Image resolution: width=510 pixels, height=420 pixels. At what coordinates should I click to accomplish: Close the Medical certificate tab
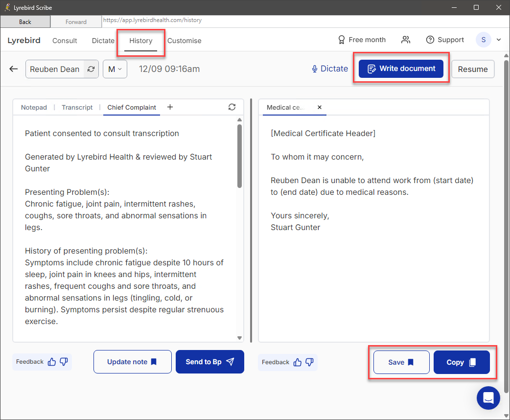pos(320,107)
